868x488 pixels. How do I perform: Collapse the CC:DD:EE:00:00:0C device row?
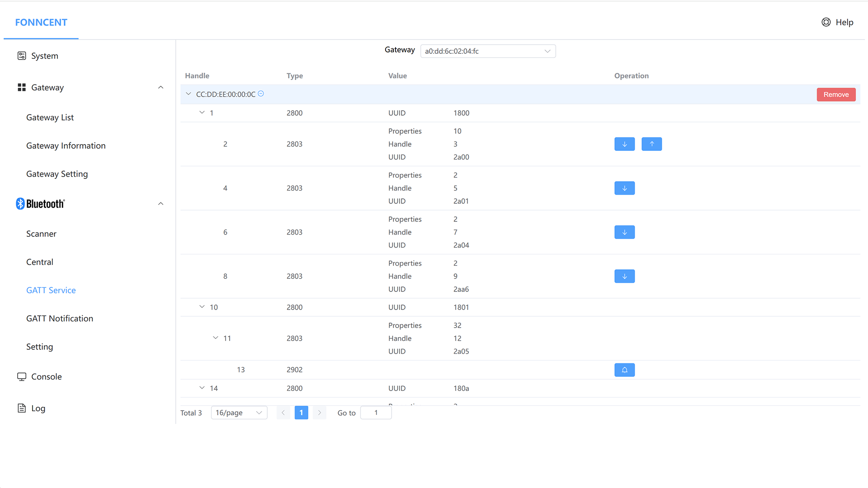coord(189,94)
